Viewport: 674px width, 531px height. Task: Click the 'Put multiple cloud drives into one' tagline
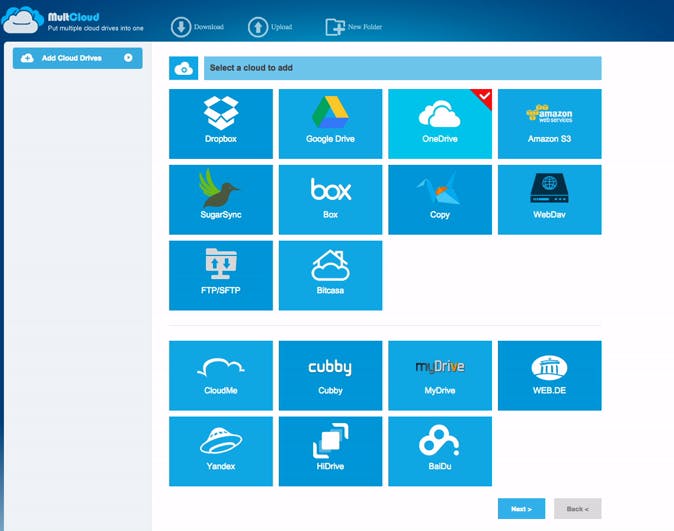pyautogui.click(x=95, y=28)
